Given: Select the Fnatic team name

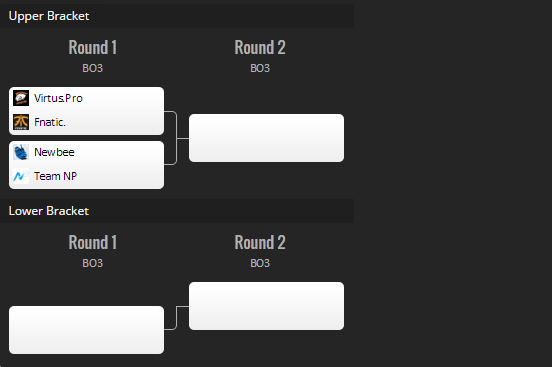Looking at the screenshot, I should (x=50, y=122).
